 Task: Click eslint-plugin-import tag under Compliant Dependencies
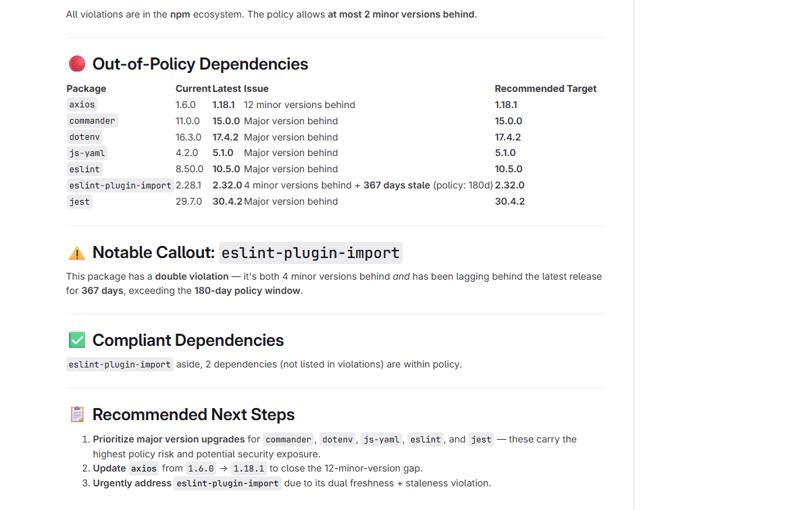[120, 364]
